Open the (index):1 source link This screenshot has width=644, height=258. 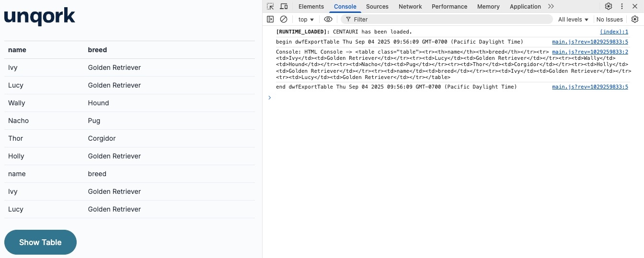point(614,32)
